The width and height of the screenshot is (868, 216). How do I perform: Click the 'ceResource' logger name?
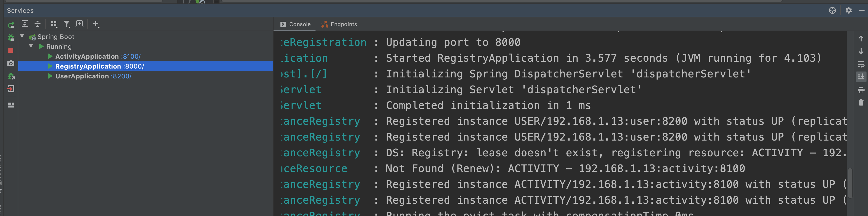point(314,169)
